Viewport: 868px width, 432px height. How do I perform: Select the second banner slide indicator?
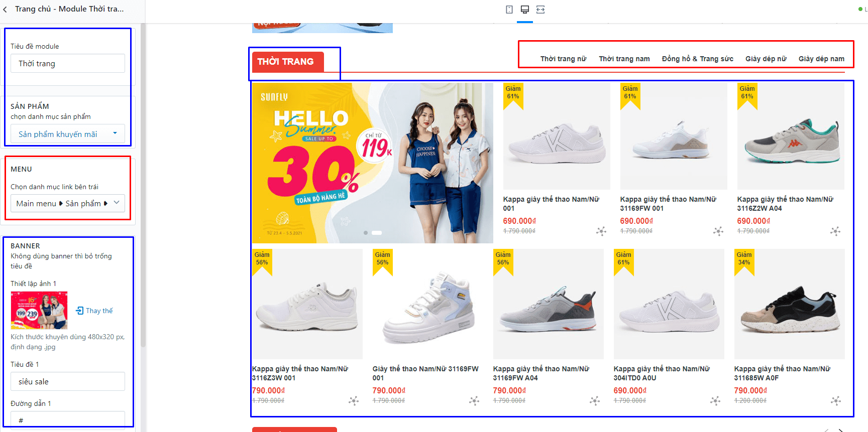[377, 233]
